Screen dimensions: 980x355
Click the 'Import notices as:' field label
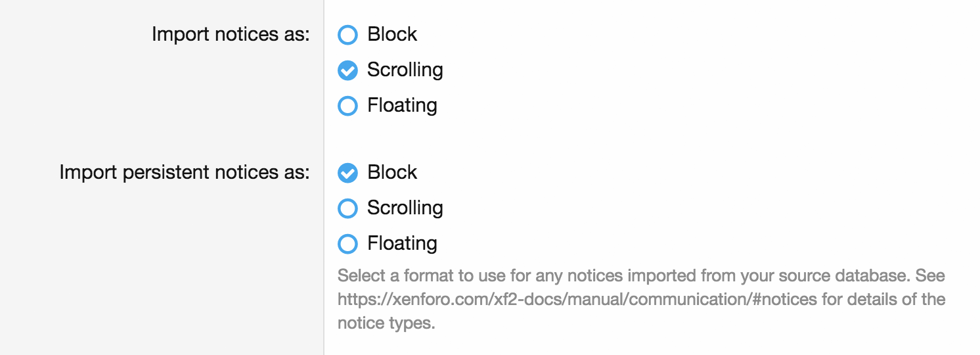230,34
